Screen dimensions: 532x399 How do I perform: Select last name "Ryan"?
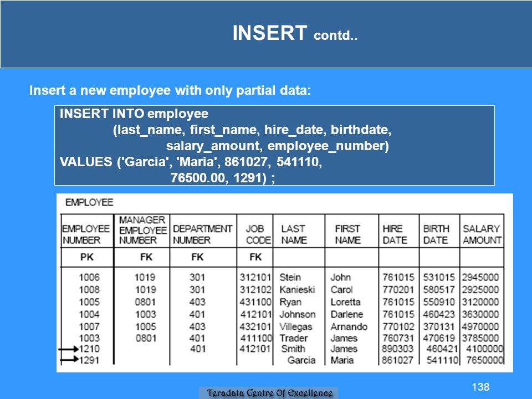tap(290, 302)
